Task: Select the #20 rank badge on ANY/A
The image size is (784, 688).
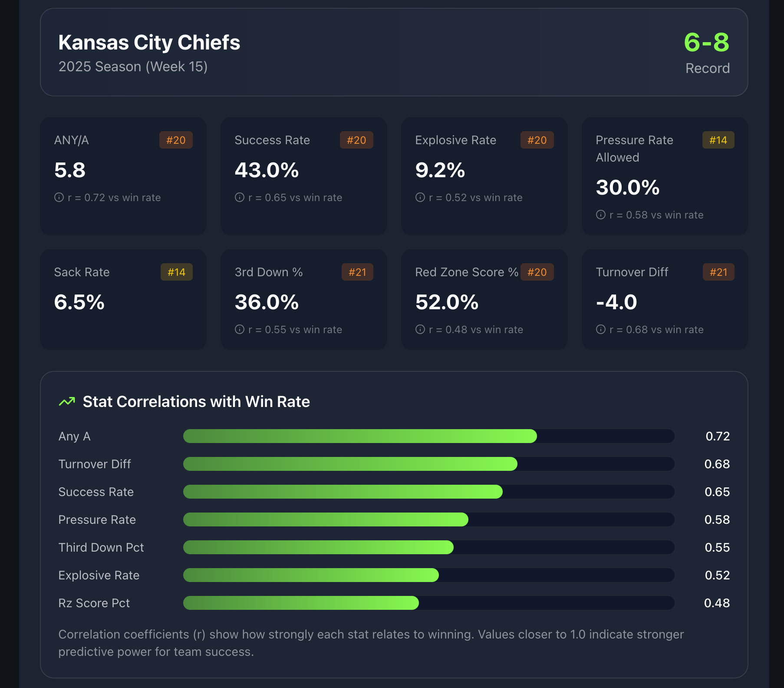Action: click(176, 140)
